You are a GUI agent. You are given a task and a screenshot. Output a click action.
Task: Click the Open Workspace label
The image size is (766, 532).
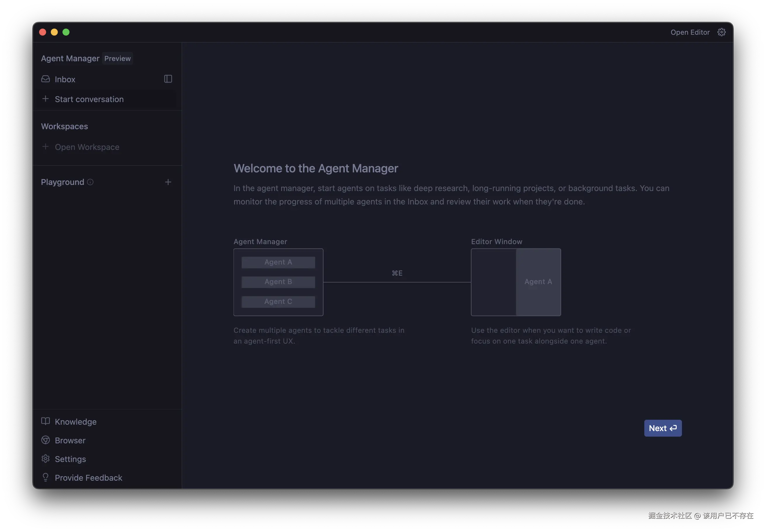click(x=87, y=147)
